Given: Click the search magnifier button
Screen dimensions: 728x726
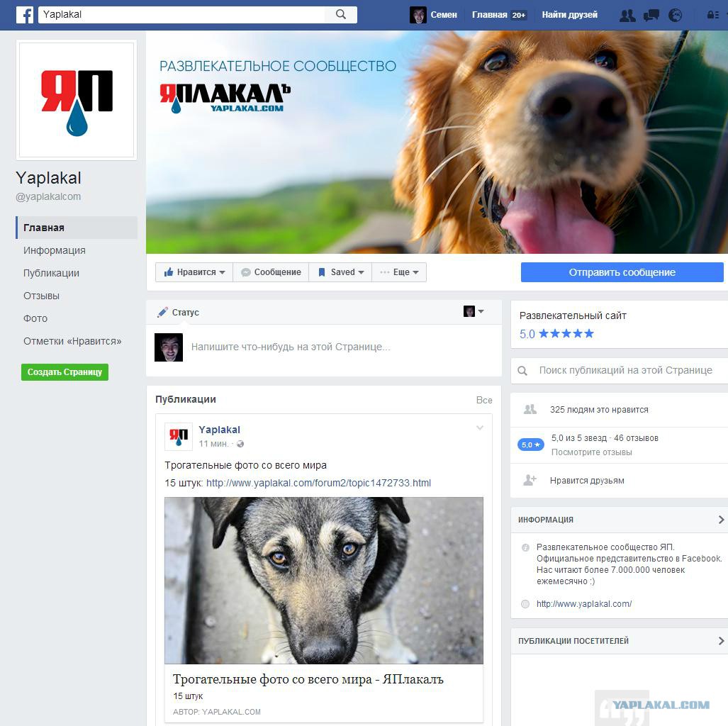Looking at the screenshot, I should point(341,14).
